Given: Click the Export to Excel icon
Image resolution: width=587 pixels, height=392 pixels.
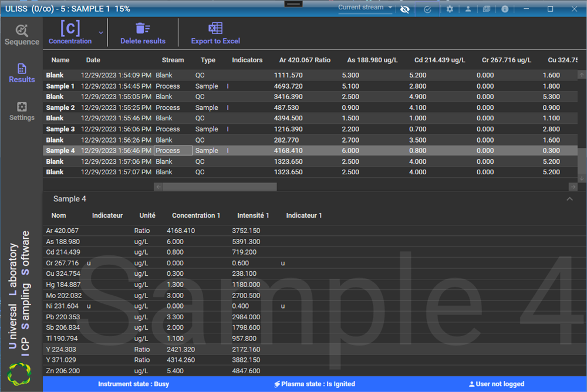Looking at the screenshot, I should 215,28.
